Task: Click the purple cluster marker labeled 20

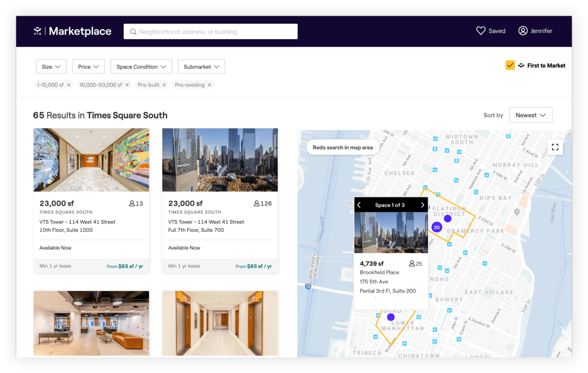Action: pyautogui.click(x=437, y=227)
